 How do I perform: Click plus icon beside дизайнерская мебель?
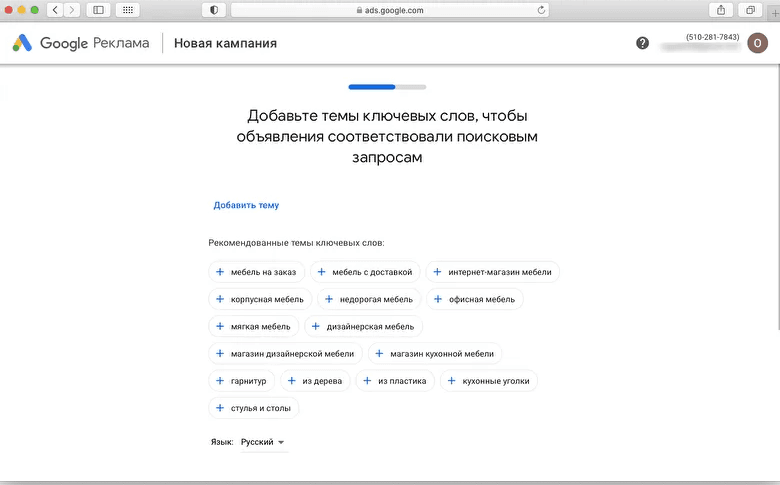[315, 326]
